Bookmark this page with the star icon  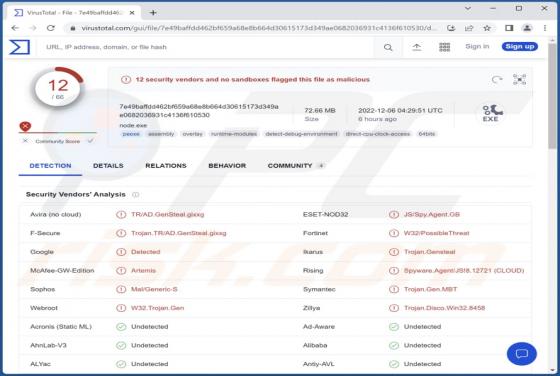click(487, 28)
